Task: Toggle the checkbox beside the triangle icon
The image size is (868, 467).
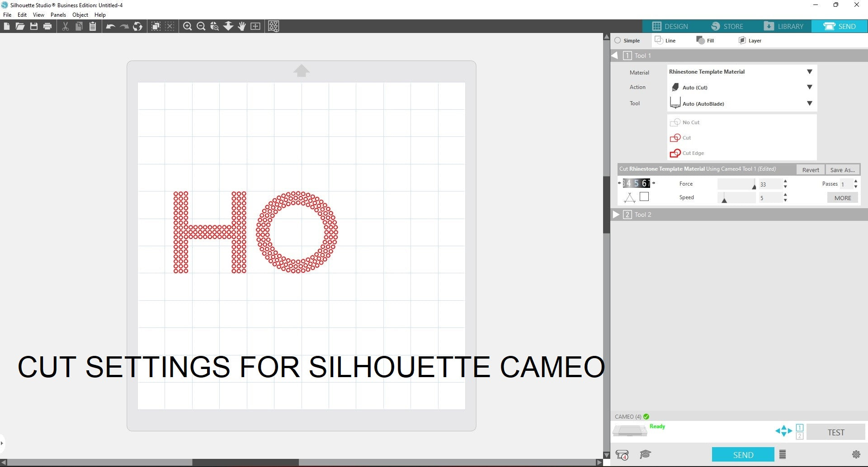Action: pyautogui.click(x=644, y=197)
